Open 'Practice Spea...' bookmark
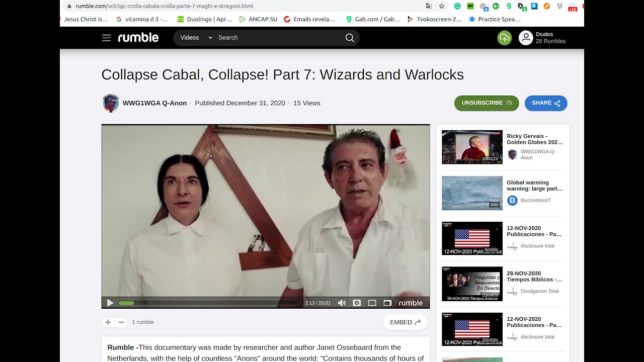 495,19
